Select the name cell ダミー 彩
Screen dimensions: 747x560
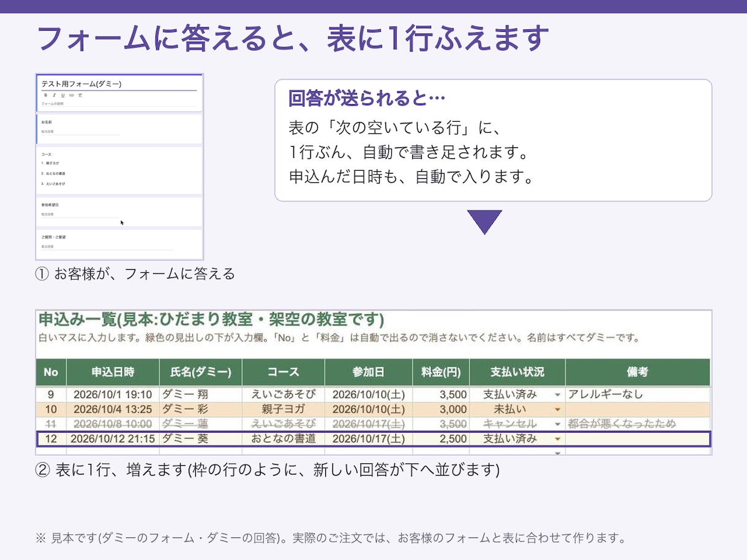click(200, 409)
